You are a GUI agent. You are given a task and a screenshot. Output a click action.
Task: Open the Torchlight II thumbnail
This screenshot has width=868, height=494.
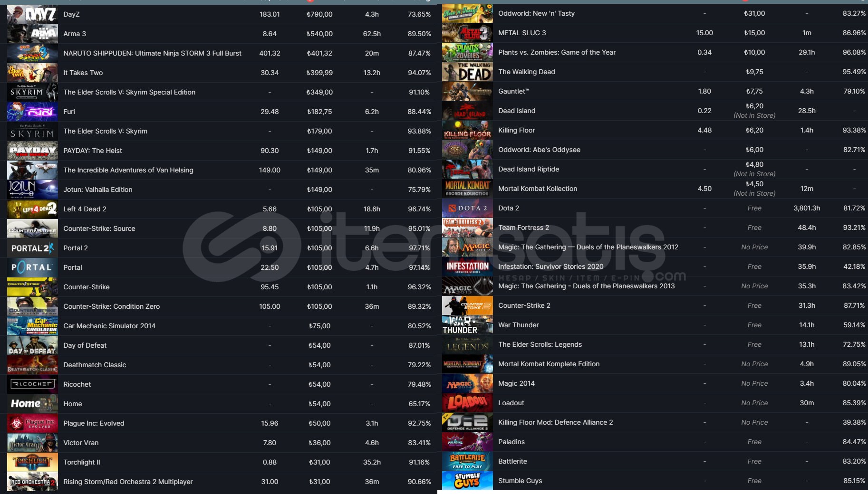(32, 462)
